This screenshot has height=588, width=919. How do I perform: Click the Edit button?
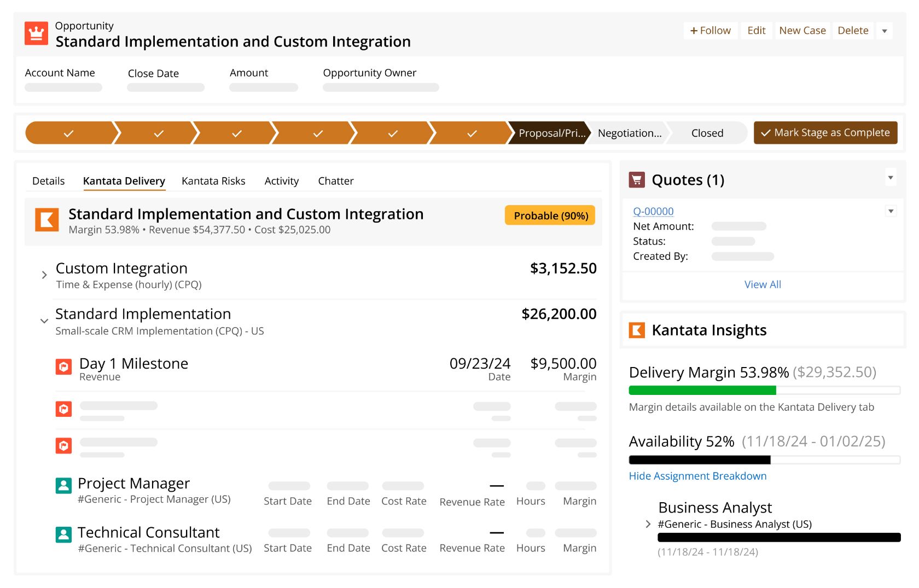(x=757, y=31)
